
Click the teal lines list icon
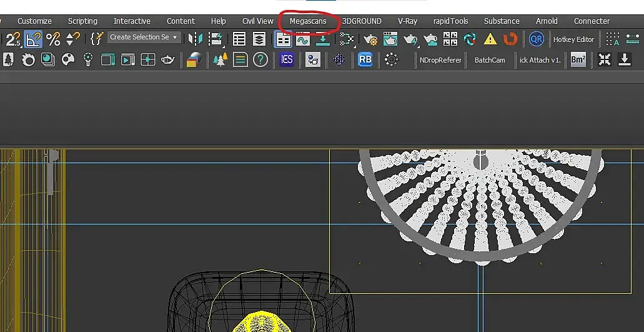tap(240, 60)
